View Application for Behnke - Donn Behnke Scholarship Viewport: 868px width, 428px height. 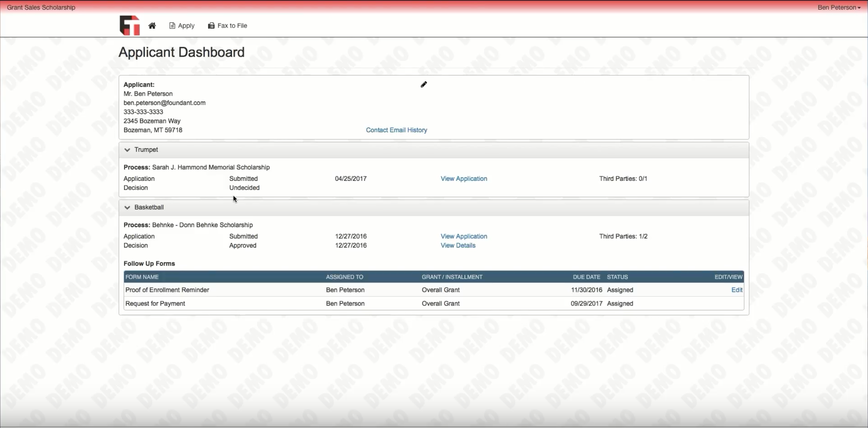click(x=464, y=236)
